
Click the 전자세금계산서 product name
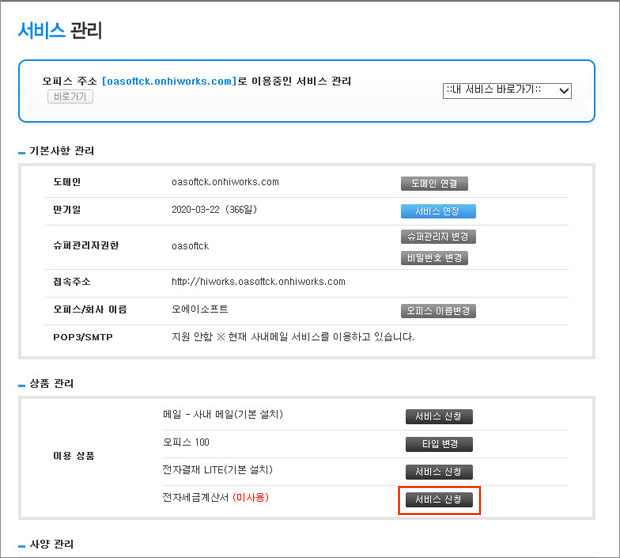[x=195, y=497]
